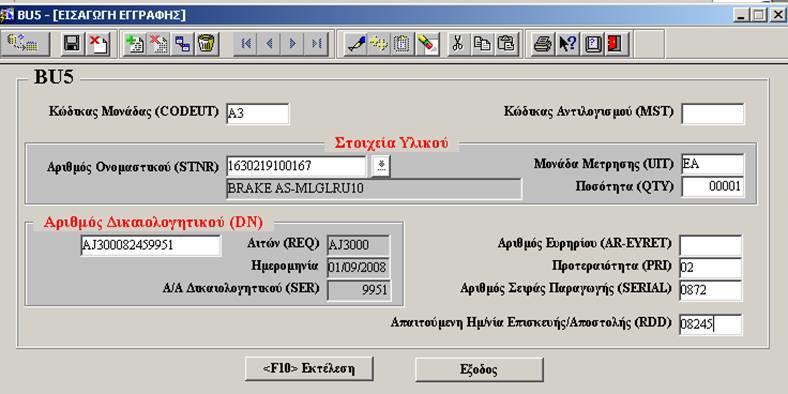Delete record with red X sheet icon
Image resolution: width=788 pixels, height=394 pixels.
coord(159,44)
